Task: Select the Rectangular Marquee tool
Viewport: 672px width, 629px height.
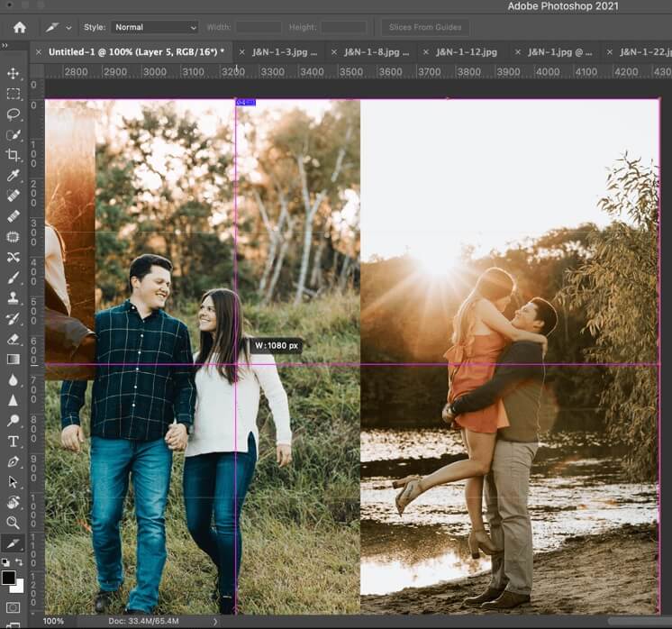Action: [x=14, y=94]
